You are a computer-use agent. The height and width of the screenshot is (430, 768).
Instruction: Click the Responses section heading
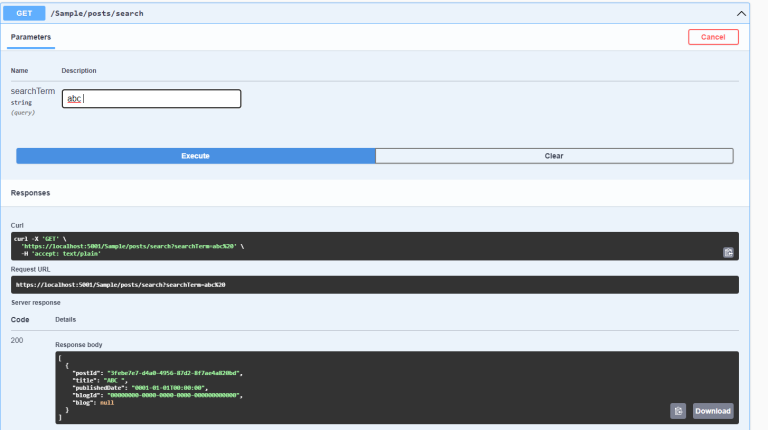30,192
